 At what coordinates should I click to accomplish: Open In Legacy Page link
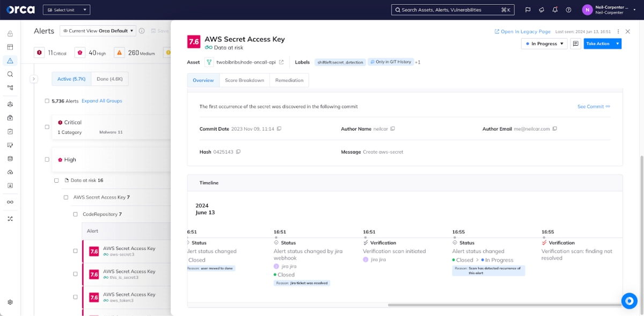pos(523,32)
